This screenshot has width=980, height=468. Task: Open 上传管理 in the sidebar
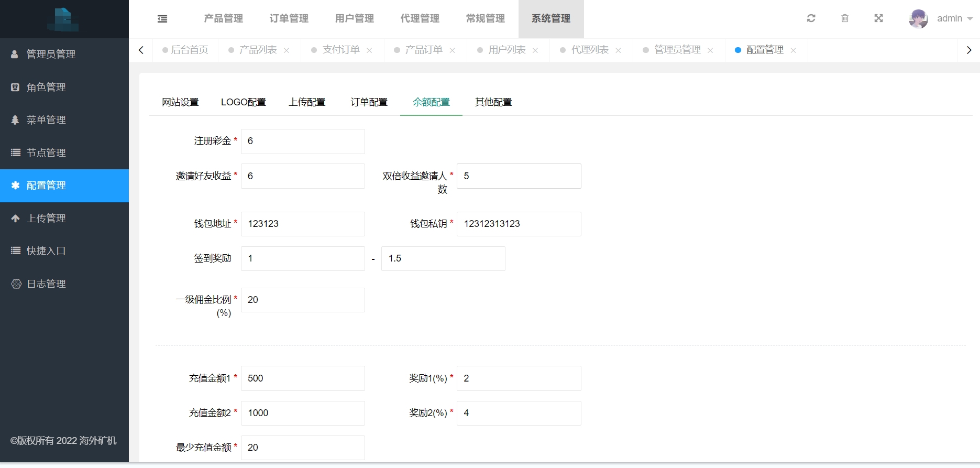[46, 218]
